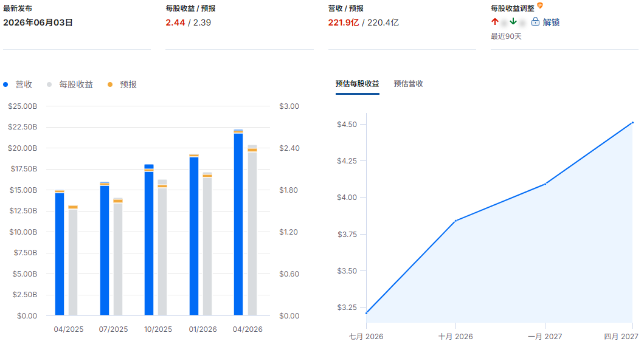644x344 pixels.
Task: Click the 解锁 unlock link
Action: 551,22
